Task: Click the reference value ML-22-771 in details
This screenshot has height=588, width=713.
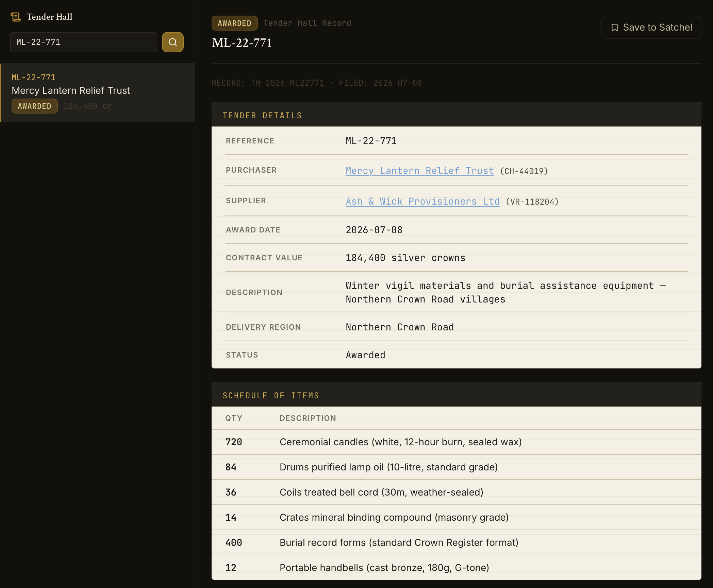Action: [x=371, y=141]
